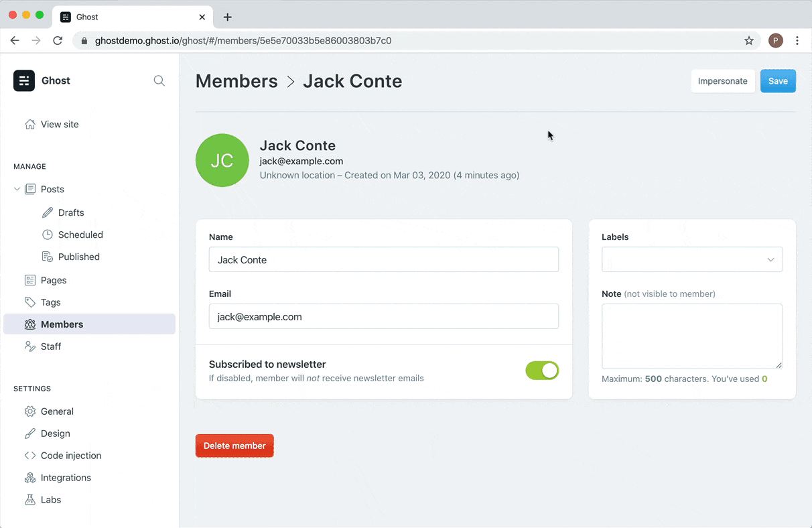Click the View site house icon
The height and width of the screenshot is (528, 812).
(x=30, y=124)
